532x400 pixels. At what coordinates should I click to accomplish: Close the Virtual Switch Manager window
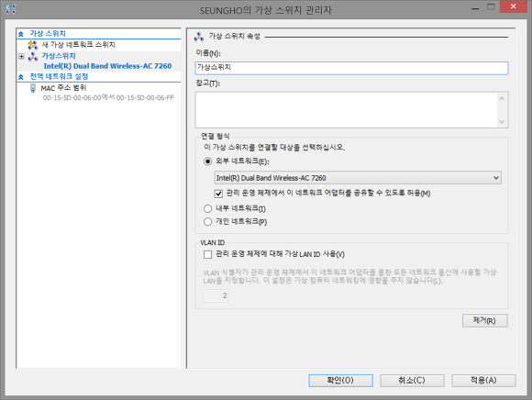[x=514, y=7]
